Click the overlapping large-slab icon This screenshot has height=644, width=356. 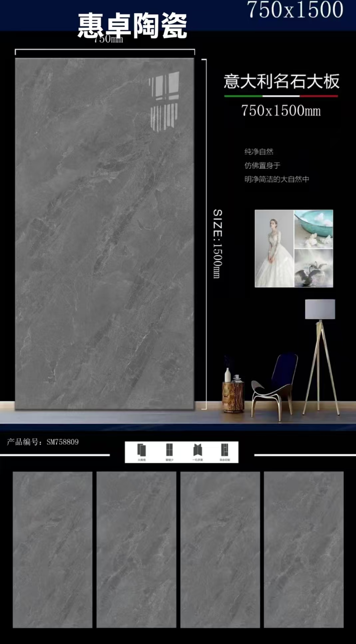tap(142, 450)
